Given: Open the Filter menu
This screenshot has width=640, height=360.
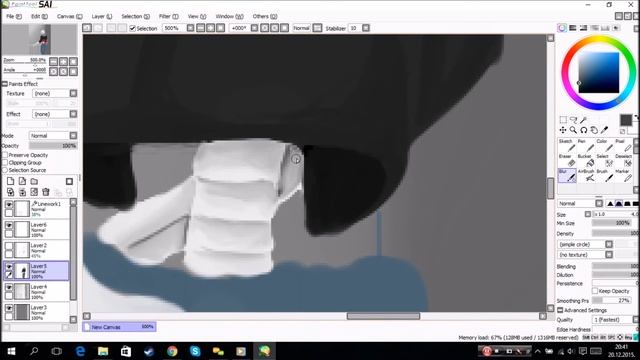Looking at the screenshot, I should tap(169, 16).
